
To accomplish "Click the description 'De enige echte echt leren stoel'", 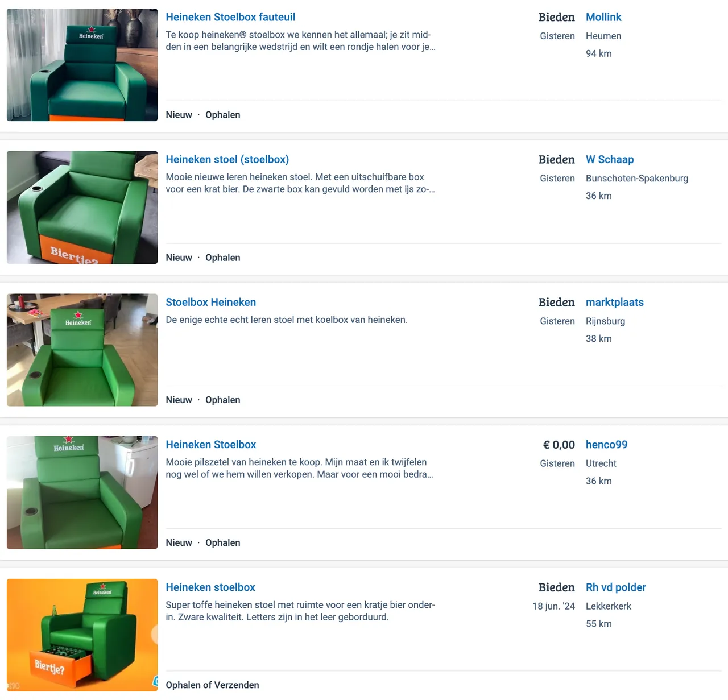I will pos(287,320).
